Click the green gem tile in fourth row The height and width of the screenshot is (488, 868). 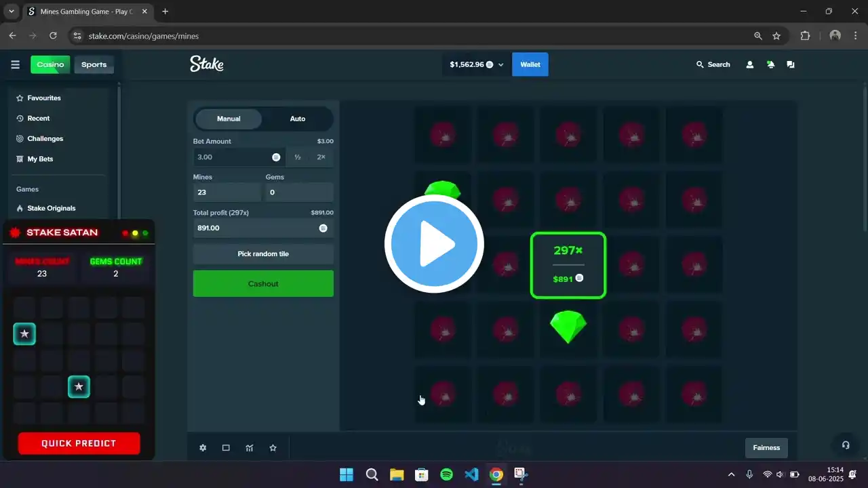tap(568, 328)
